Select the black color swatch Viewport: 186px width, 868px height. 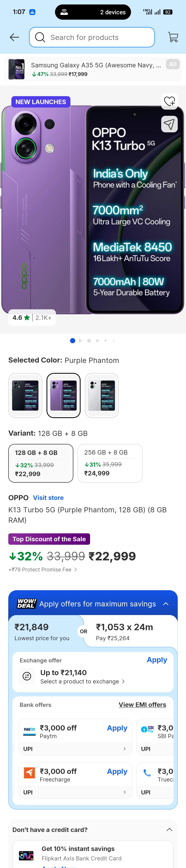pyautogui.click(x=25, y=395)
